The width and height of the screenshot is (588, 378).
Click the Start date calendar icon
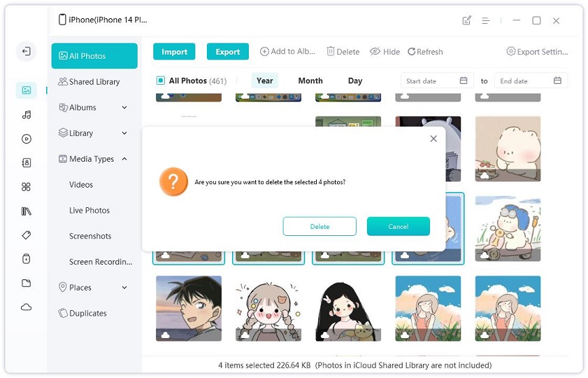464,80
